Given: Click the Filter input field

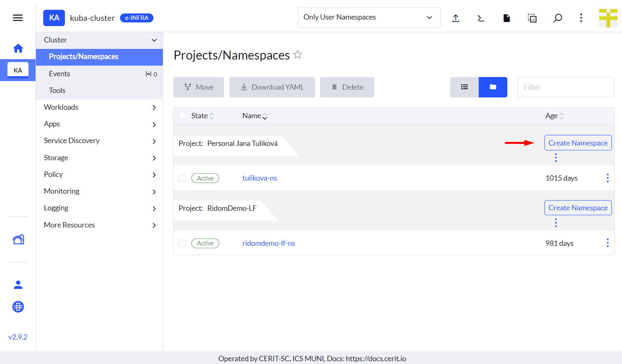Looking at the screenshot, I should [565, 87].
